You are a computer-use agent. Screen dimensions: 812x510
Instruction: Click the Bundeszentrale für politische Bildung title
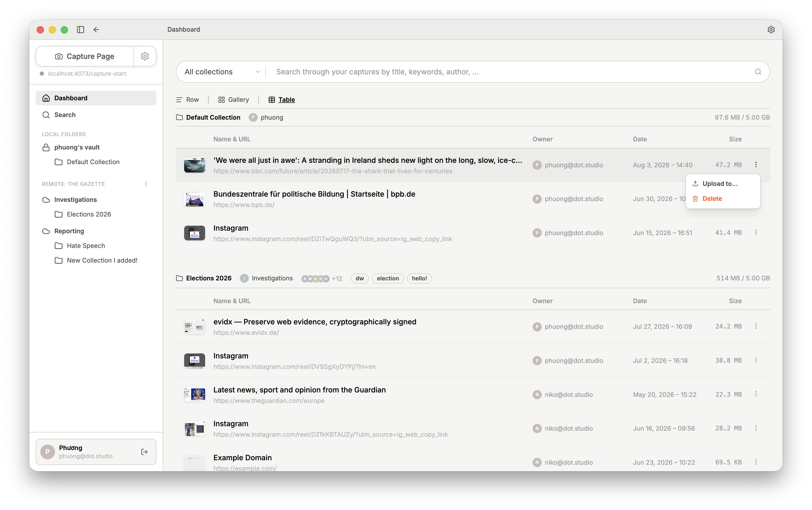click(x=314, y=194)
